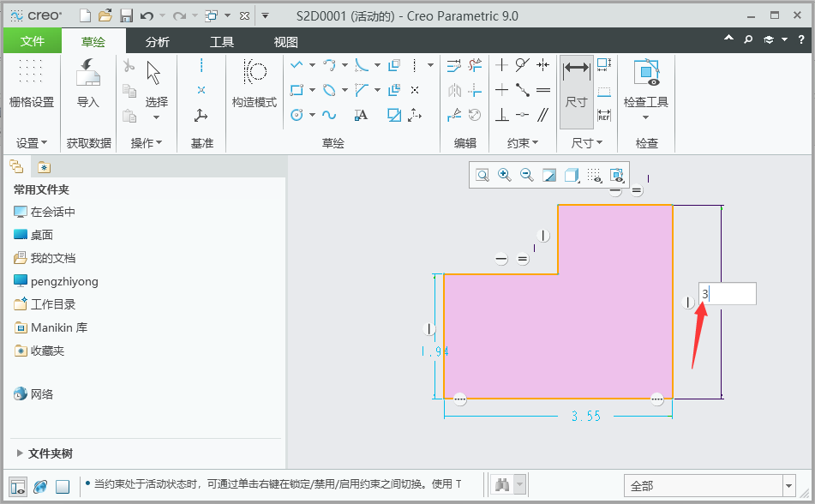Apply the Equal constraint
The height and width of the screenshot is (504, 815).
pyautogui.click(x=543, y=90)
